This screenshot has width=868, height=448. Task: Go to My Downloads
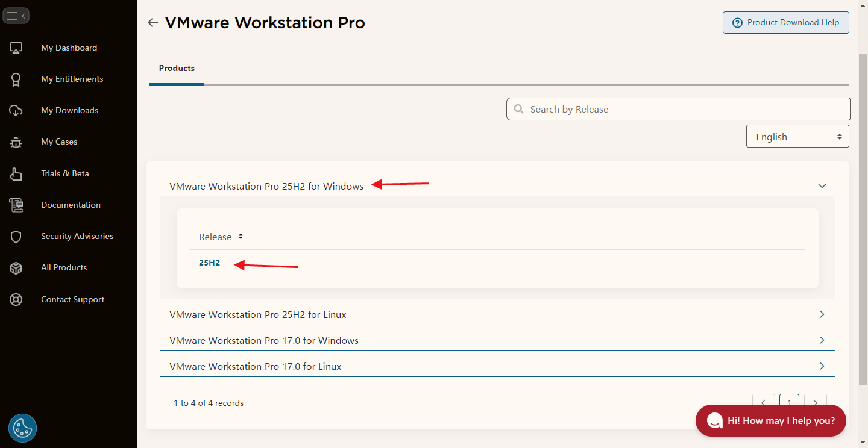69,110
